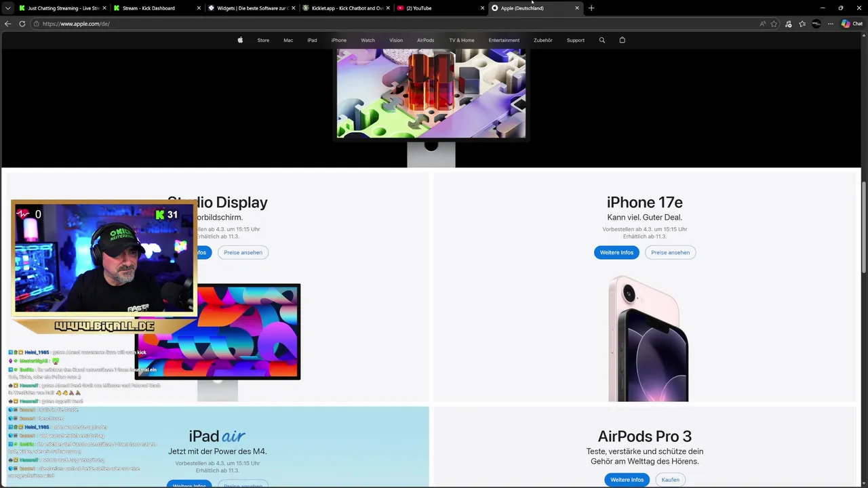
Task: Switch to Kicklet.app Kick Chatbot tab
Action: tap(346, 8)
